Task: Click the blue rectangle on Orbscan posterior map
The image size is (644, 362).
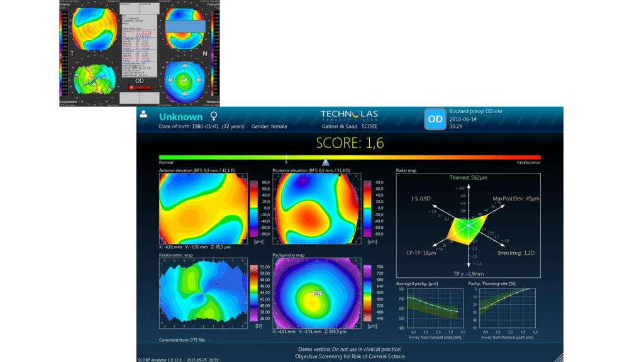Action: [x=184, y=26]
